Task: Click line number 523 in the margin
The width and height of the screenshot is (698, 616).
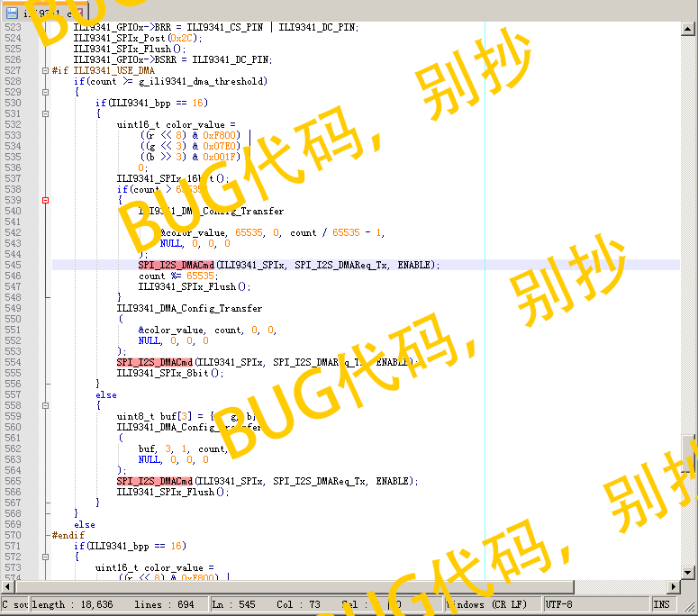Action: [13, 27]
